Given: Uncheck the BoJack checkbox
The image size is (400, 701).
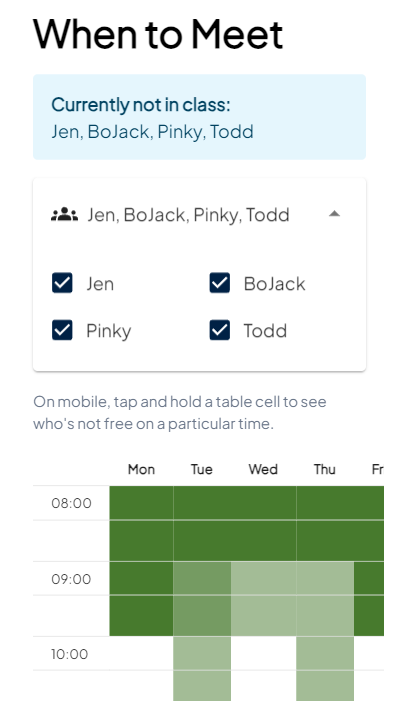Looking at the screenshot, I should [220, 283].
